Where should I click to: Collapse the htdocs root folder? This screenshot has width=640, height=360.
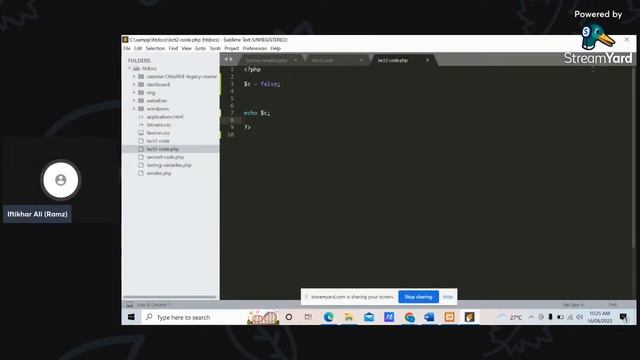(x=130, y=68)
